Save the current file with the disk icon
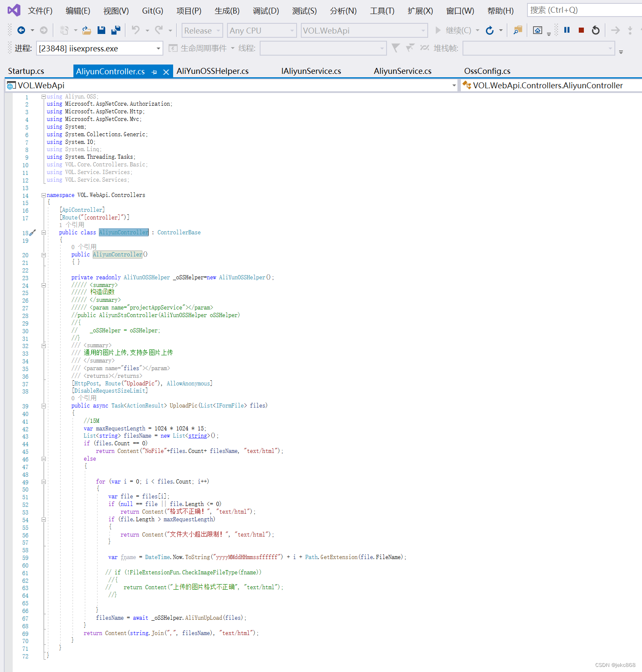Viewport: 642px width, 672px height. point(101,30)
